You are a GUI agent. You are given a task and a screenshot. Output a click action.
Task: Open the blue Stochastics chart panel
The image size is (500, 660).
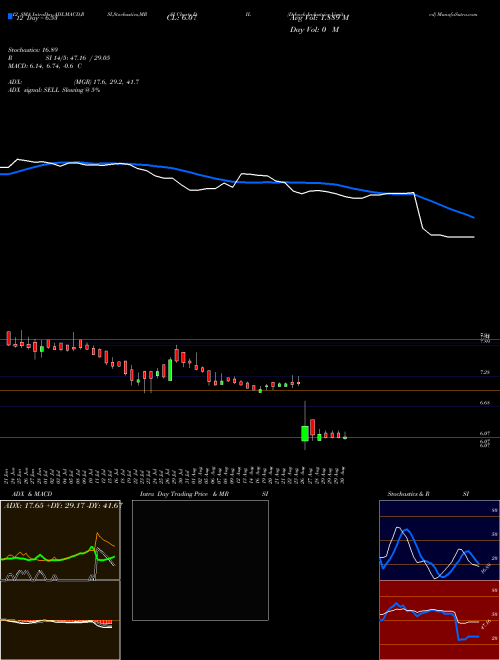pyautogui.click(x=439, y=540)
